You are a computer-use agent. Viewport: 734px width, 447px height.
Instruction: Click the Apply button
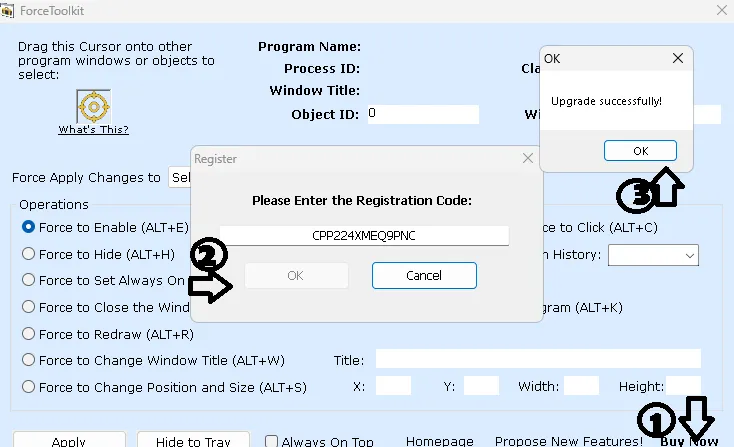pos(69,441)
